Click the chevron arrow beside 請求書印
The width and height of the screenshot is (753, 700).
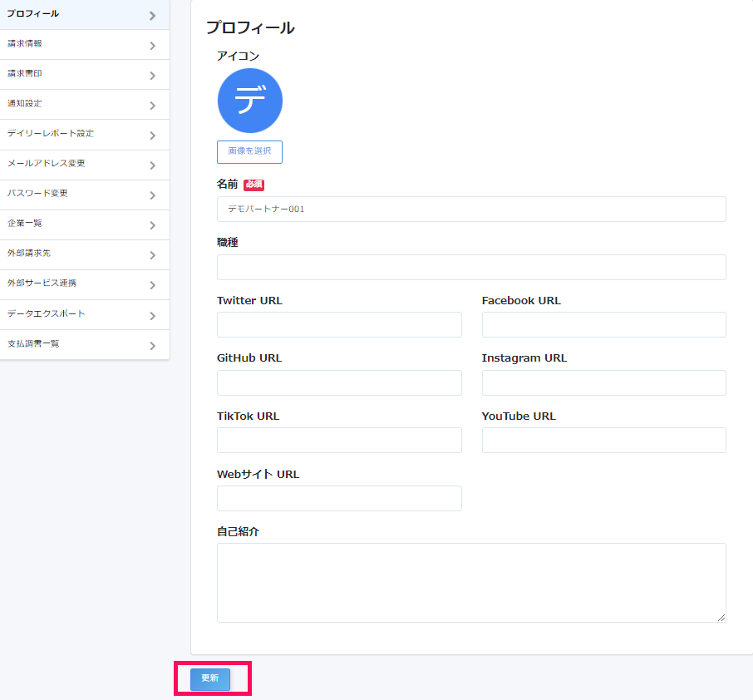[x=152, y=76]
